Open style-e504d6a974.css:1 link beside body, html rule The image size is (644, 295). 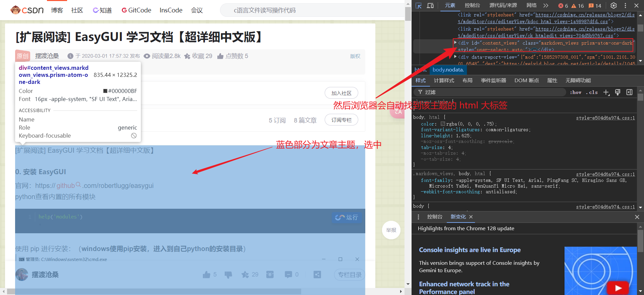tap(605, 118)
